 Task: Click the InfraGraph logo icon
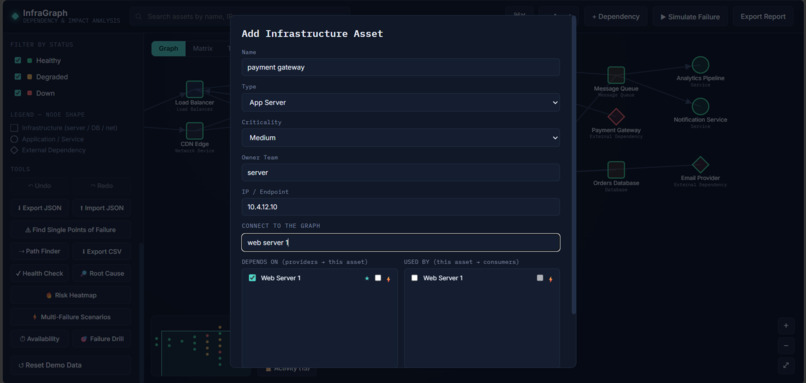click(15, 16)
